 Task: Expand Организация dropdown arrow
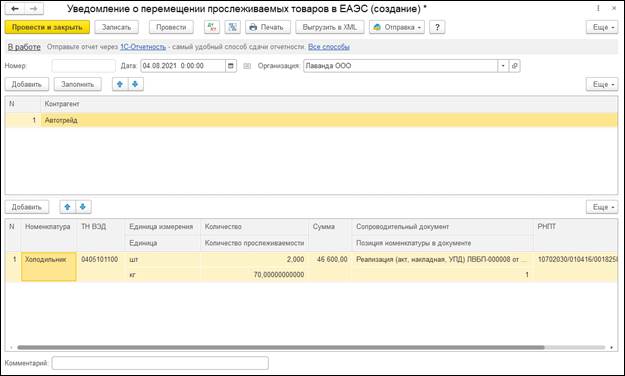(x=503, y=66)
